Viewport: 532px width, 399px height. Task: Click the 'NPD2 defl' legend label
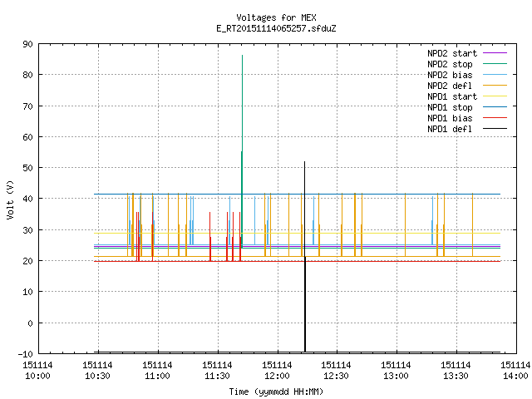(x=450, y=86)
